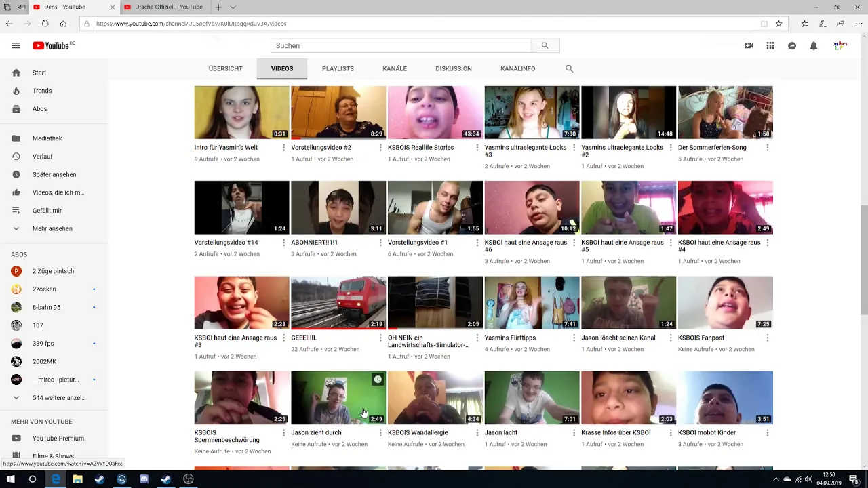Open Intro für Yasmin's Welt thumbnail
Screen dimensions: 868x488
click(x=241, y=113)
